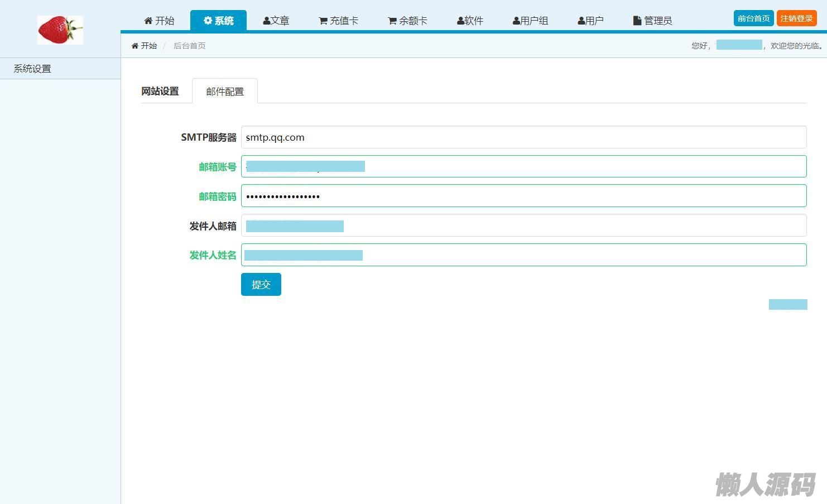Viewport: 827px width, 504px height.
Task: Focus the SMTP服务器 input field
Action: [x=523, y=137]
